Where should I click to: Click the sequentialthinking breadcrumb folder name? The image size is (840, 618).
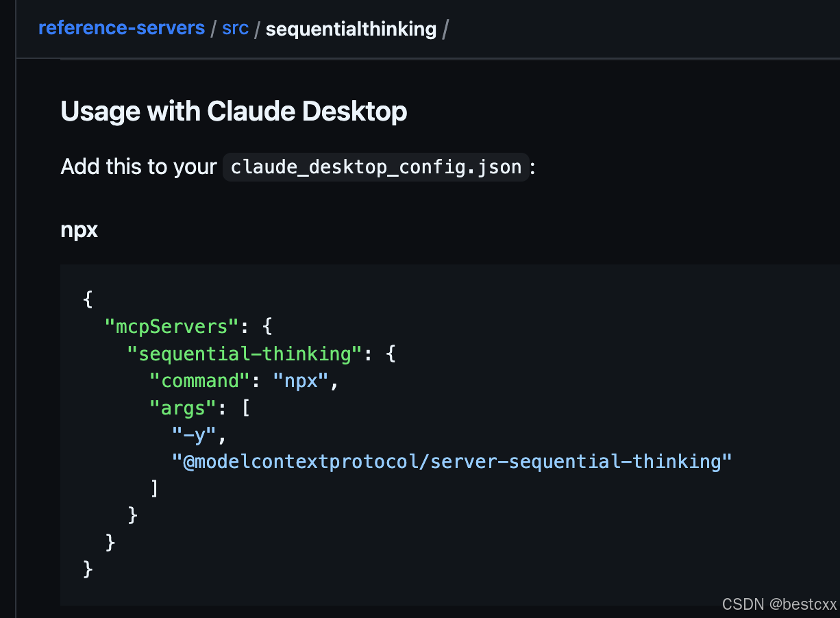click(x=351, y=29)
